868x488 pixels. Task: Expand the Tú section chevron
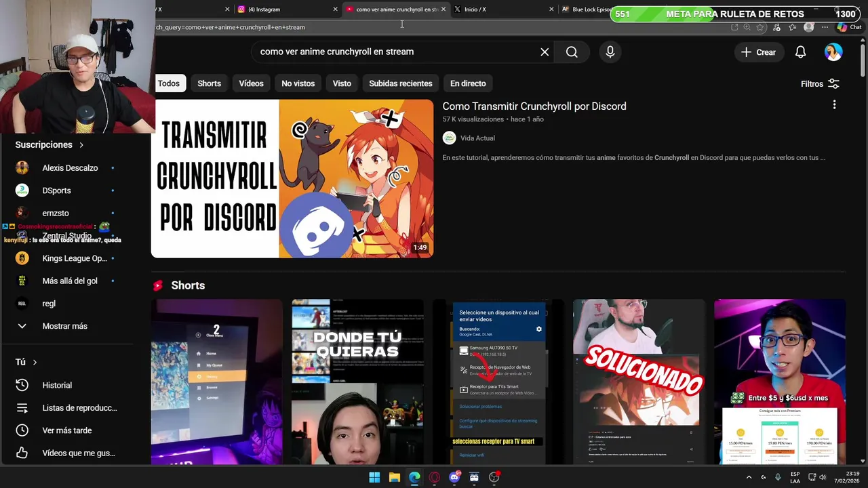coord(35,363)
